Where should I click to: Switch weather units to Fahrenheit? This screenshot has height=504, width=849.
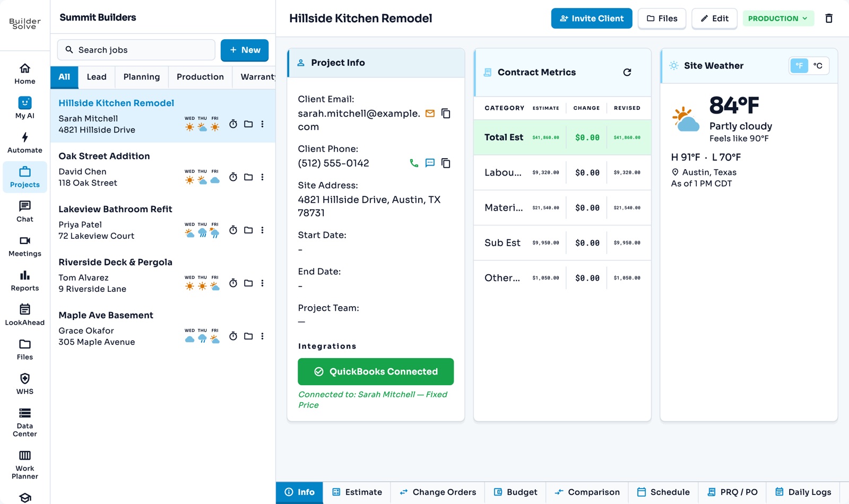point(799,66)
